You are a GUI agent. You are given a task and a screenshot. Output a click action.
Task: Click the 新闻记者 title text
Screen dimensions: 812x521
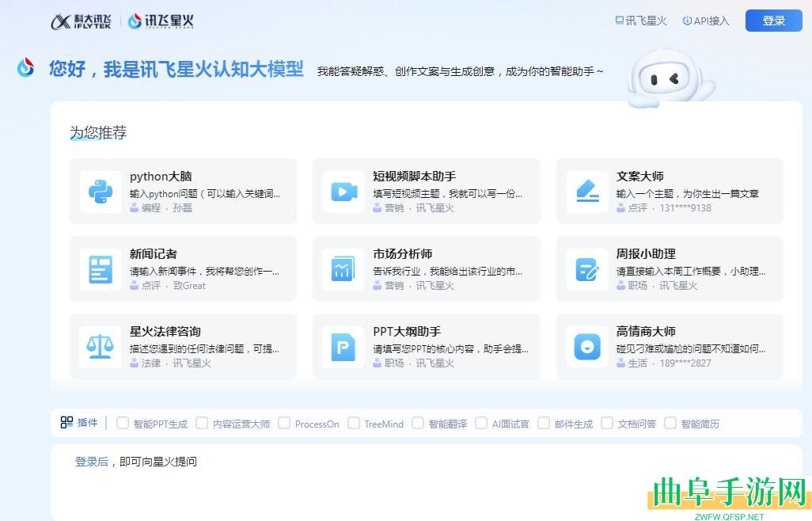pyautogui.click(x=154, y=253)
